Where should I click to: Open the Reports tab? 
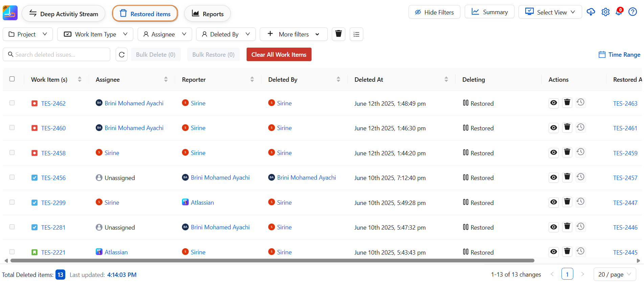point(207,14)
